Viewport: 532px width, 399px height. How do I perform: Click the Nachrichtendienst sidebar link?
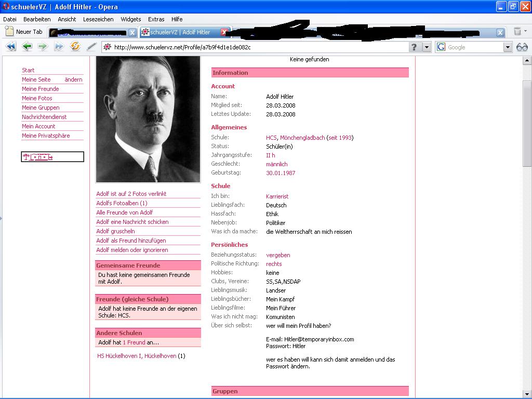tap(44, 117)
